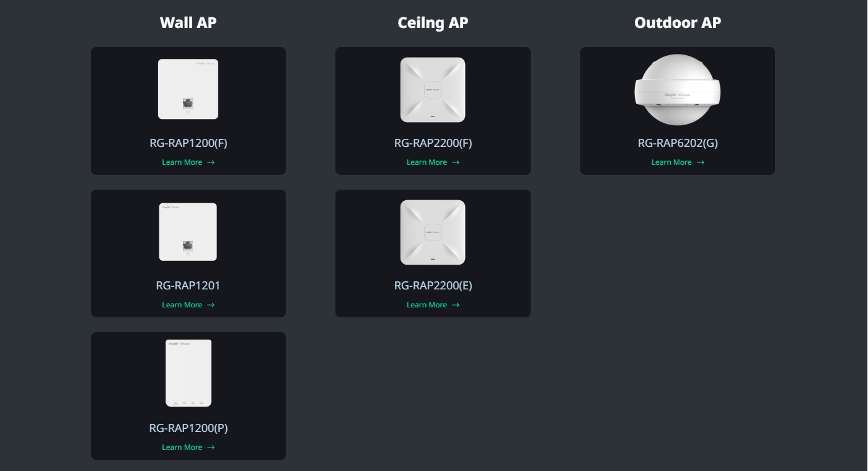Select the RG-RAP1200(F) product name
Viewport: 868px width, 471px height.
point(188,143)
